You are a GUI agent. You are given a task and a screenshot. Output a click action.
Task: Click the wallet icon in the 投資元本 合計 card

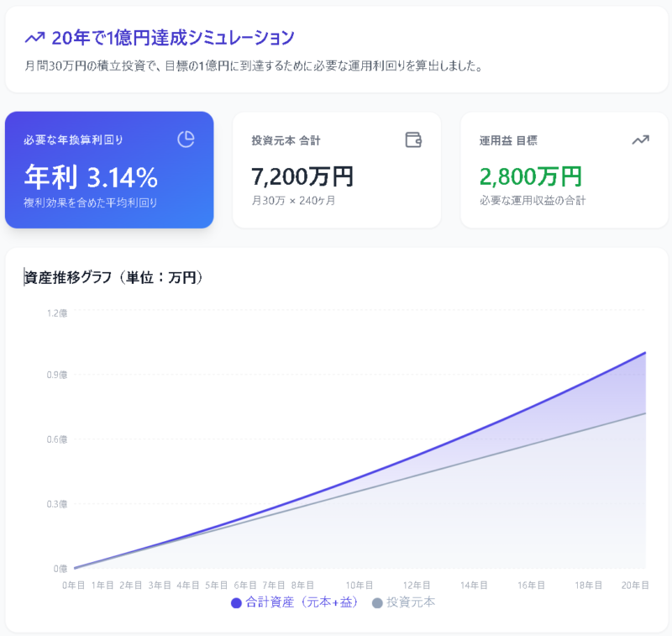tap(413, 139)
